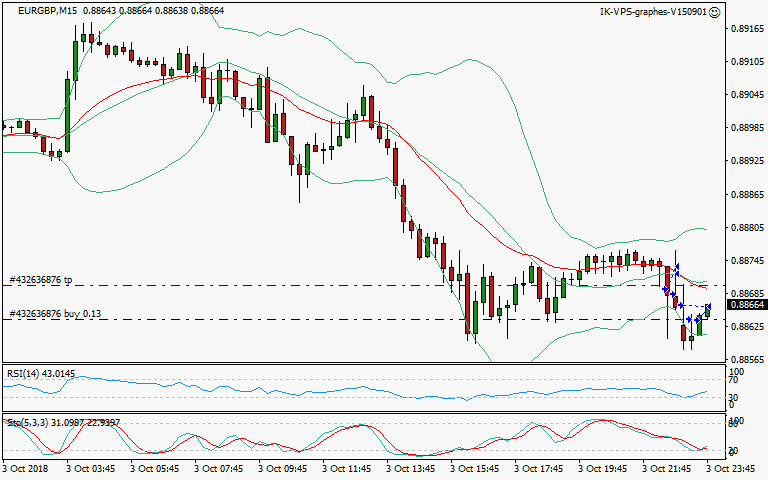Click the 3 Oct 03:45 time axis label
Image resolution: width=768 pixels, height=480 pixels.
point(90,467)
